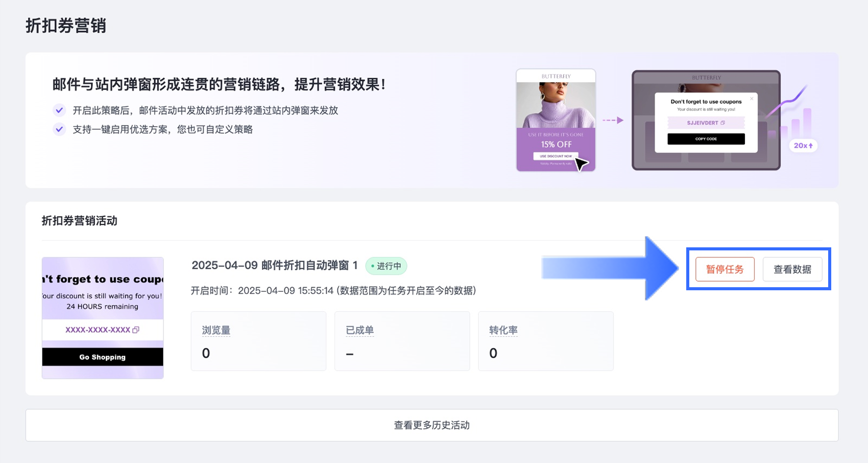
Task: Click Go Shopping in the campaign thumbnail
Action: point(103,357)
